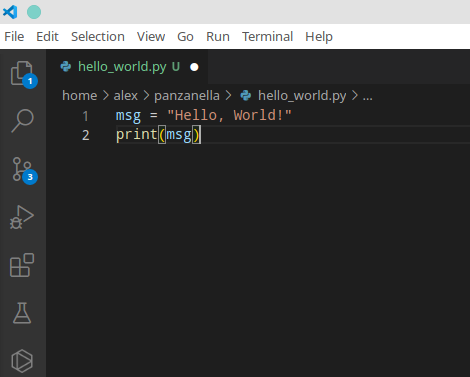Open the Explorer view in activity bar

coord(22,73)
